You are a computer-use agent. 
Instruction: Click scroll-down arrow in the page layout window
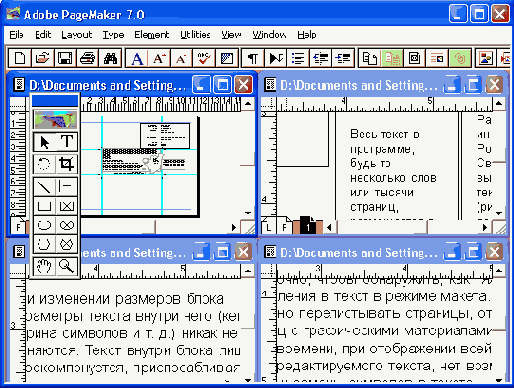point(248,213)
